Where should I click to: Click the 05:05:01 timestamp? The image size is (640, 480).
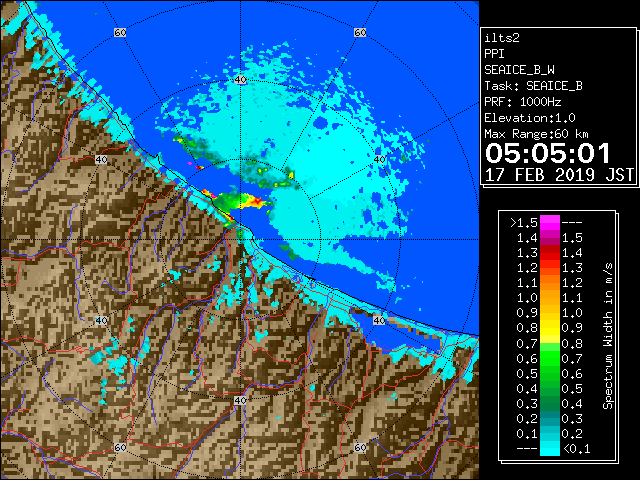pyautogui.click(x=548, y=153)
